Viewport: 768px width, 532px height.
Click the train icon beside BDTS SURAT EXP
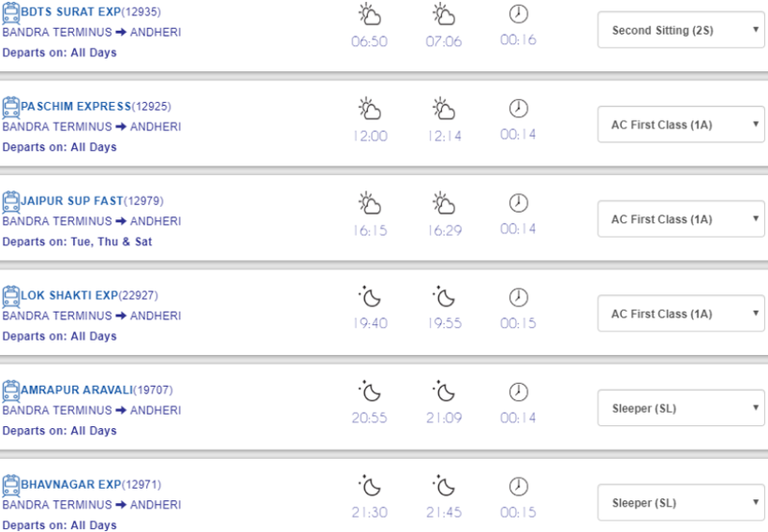10,12
